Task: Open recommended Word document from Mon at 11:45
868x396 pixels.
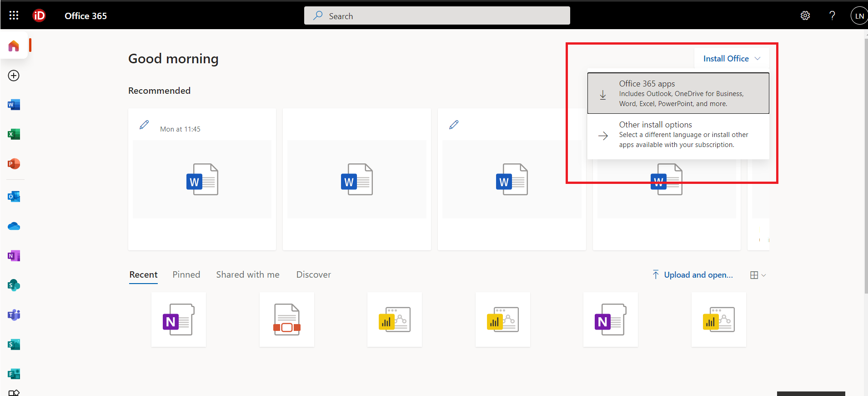Action: pos(202,179)
